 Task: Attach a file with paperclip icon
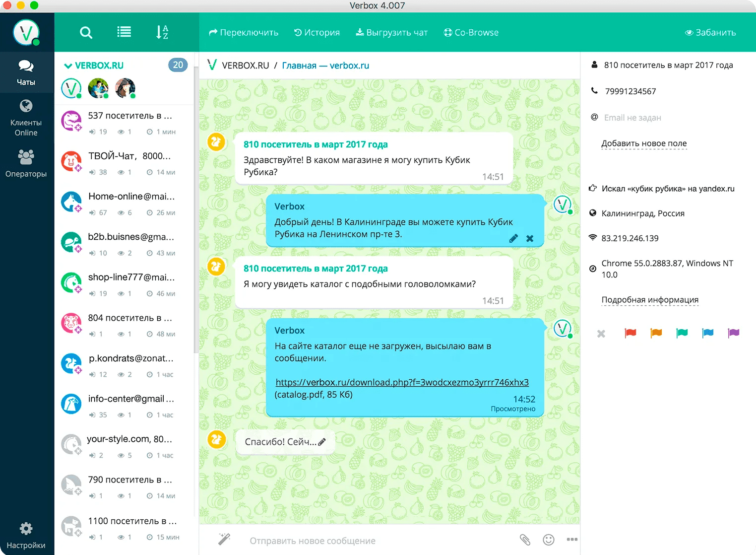click(x=525, y=540)
